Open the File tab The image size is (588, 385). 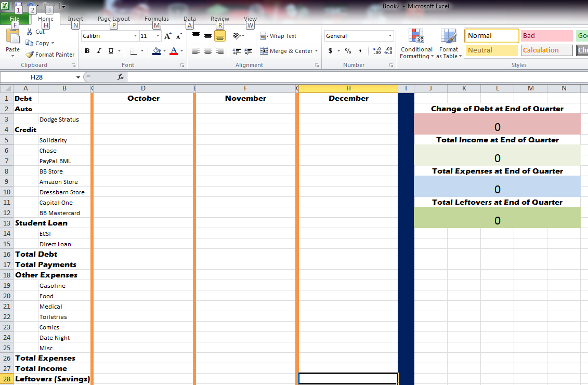coord(15,19)
